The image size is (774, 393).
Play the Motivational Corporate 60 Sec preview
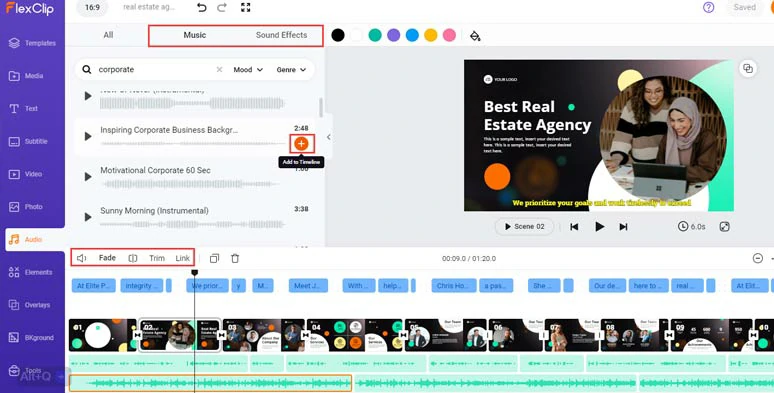tap(88, 176)
